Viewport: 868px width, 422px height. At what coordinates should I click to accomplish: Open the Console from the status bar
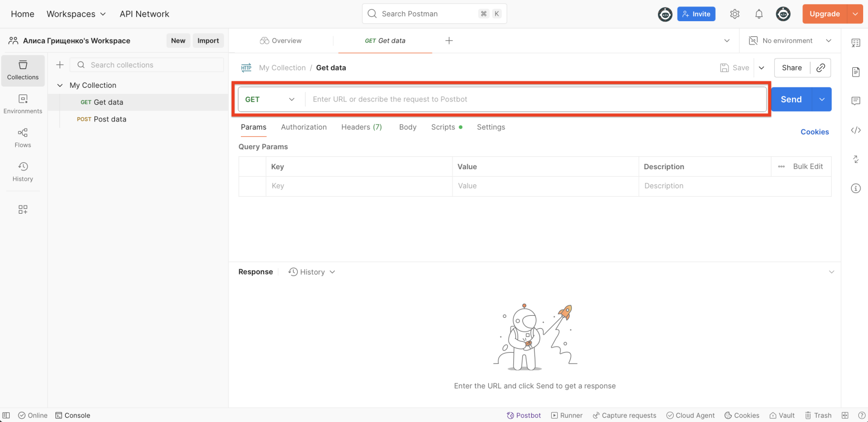point(73,415)
